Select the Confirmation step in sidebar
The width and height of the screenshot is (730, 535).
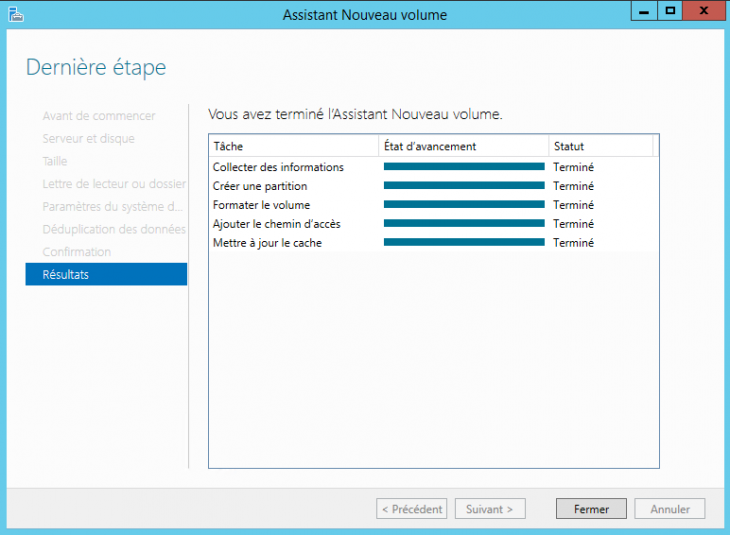(77, 252)
